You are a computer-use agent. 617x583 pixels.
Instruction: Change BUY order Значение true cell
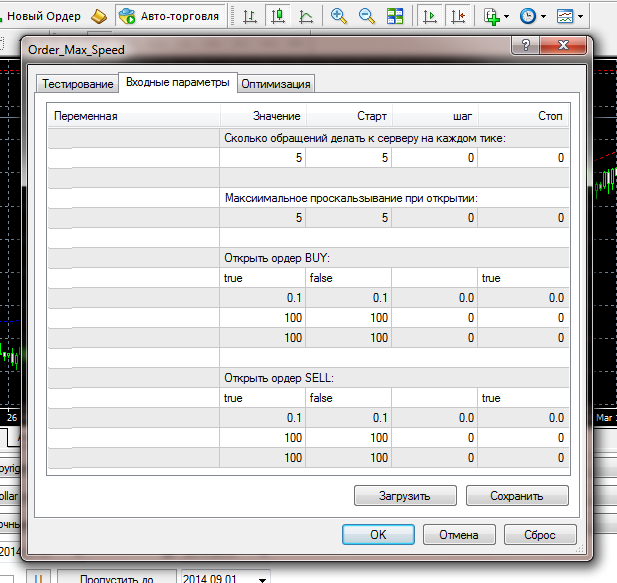click(262, 278)
